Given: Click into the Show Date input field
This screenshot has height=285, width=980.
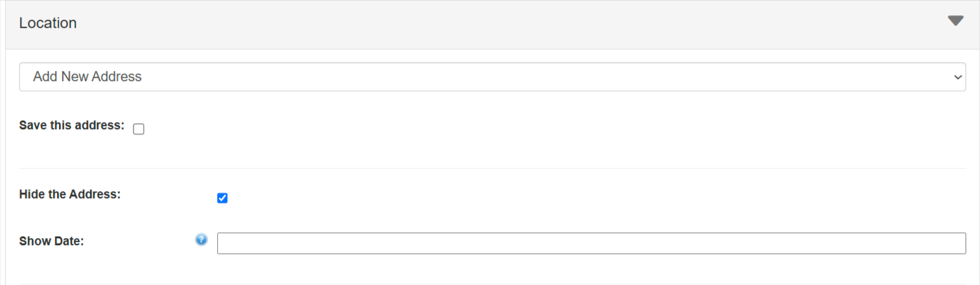Looking at the screenshot, I should [x=591, y=243].
